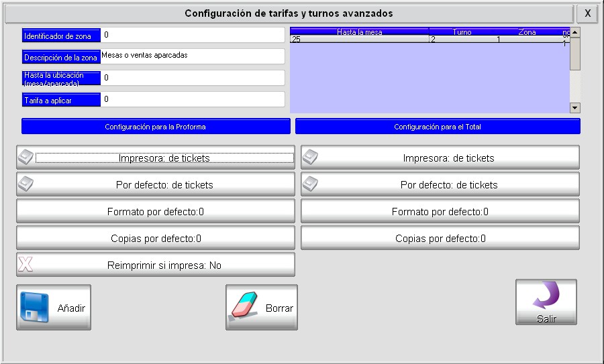Select the Turno cell with value 2
Viewport: 604px width, 364px height.
coord(462,39)
